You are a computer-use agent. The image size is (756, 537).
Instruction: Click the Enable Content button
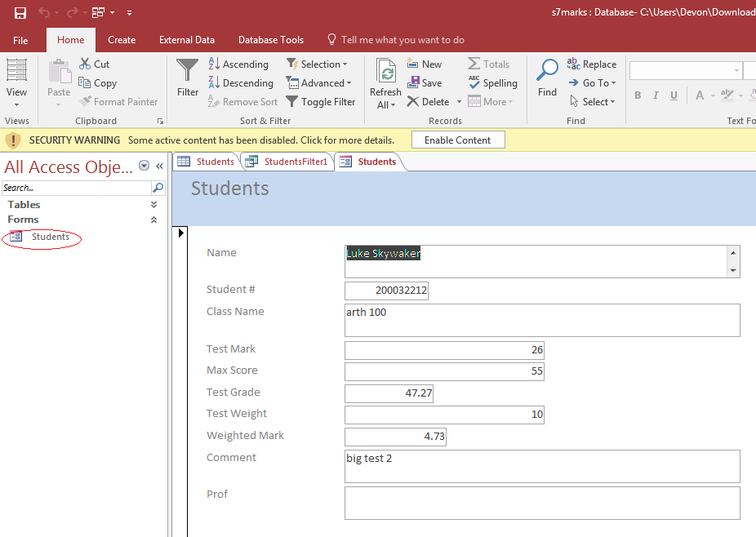(457, 140)
